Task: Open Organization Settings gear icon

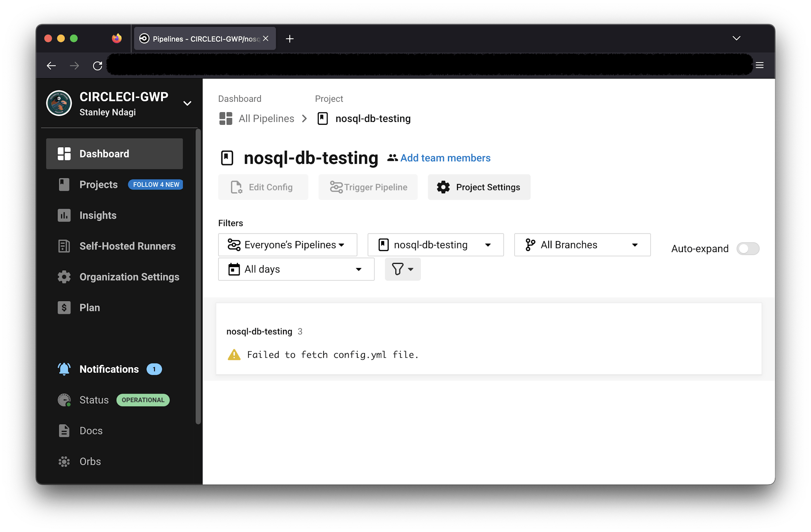Action: click(x=64, y=277)
